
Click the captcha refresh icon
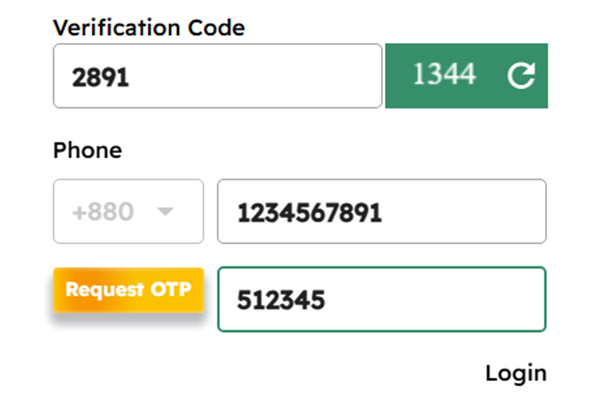tap(521, 76)
